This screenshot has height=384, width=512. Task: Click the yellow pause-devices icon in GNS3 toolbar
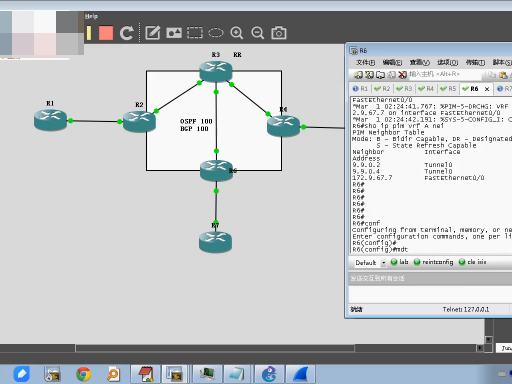click(89, 33)
